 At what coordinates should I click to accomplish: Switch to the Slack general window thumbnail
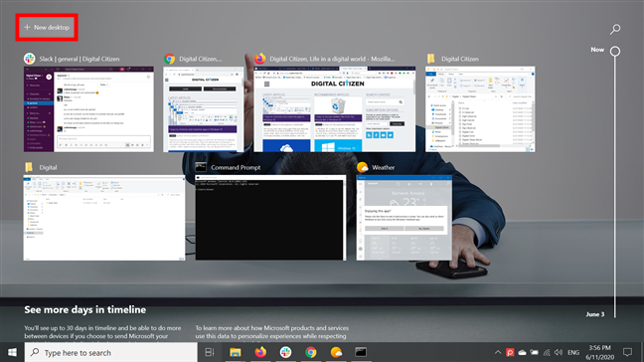pyautogui.click(x=88, y=109)
